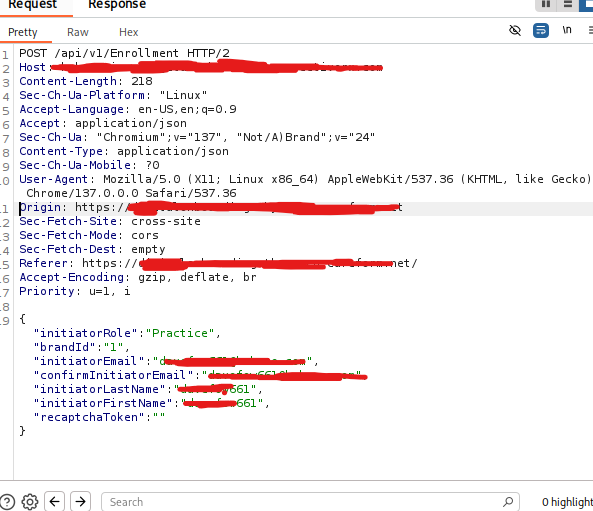This screenshot has height=511, width=593.
Task: Click the "initiatorRole":"Practice" JSON line
Action: point(127,333)
